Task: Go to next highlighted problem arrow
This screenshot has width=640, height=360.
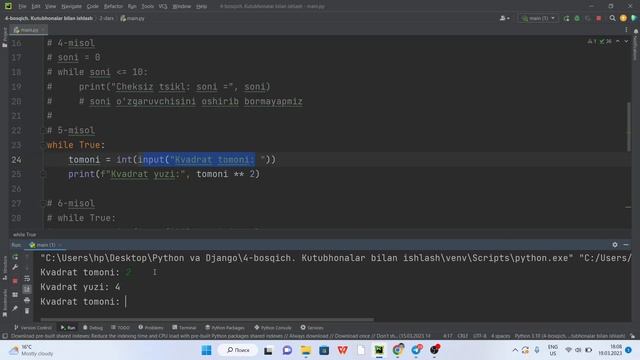Action: 626,42
